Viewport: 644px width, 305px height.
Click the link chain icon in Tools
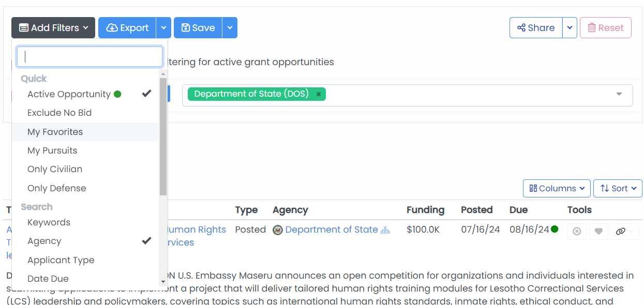pos(620,232)
